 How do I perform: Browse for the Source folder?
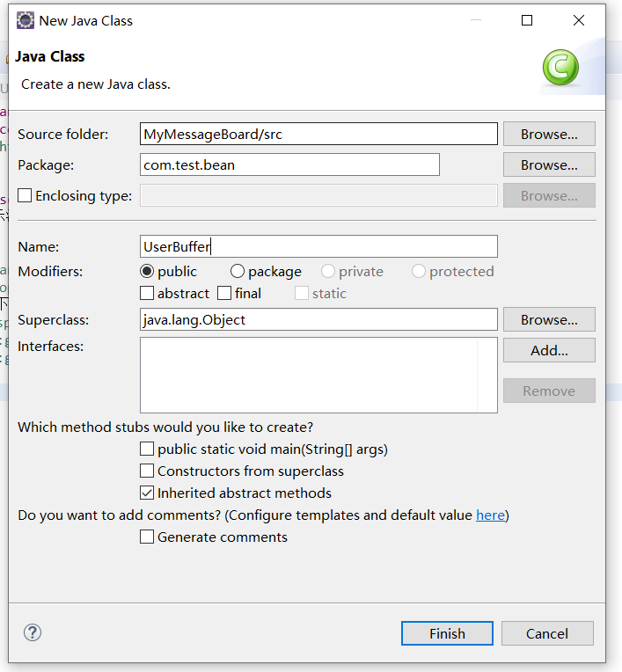[549, 135]
